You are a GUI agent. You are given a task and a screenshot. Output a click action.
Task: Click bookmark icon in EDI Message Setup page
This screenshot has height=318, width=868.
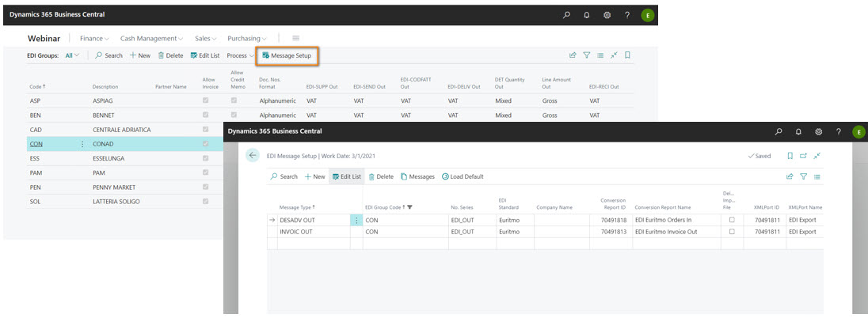790,156
